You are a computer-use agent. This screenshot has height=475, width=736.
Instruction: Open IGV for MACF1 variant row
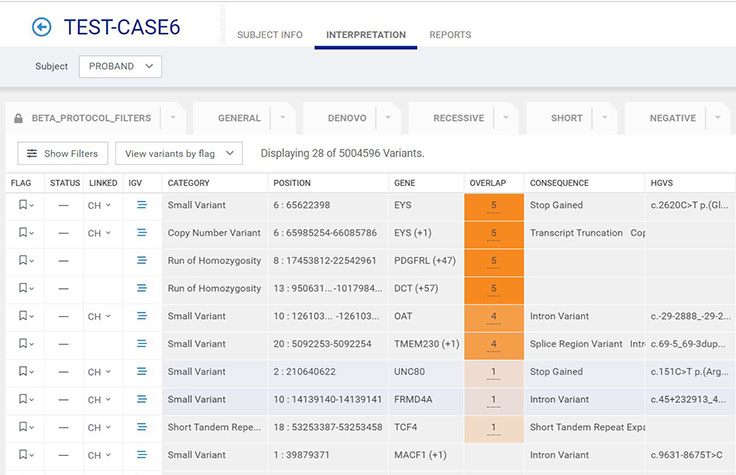pyautogui.click(x=142, y=455)
